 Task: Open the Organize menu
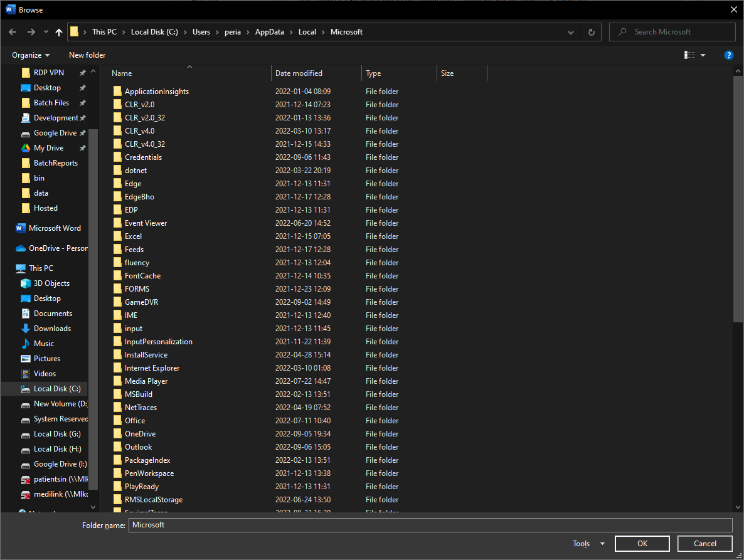31,55
